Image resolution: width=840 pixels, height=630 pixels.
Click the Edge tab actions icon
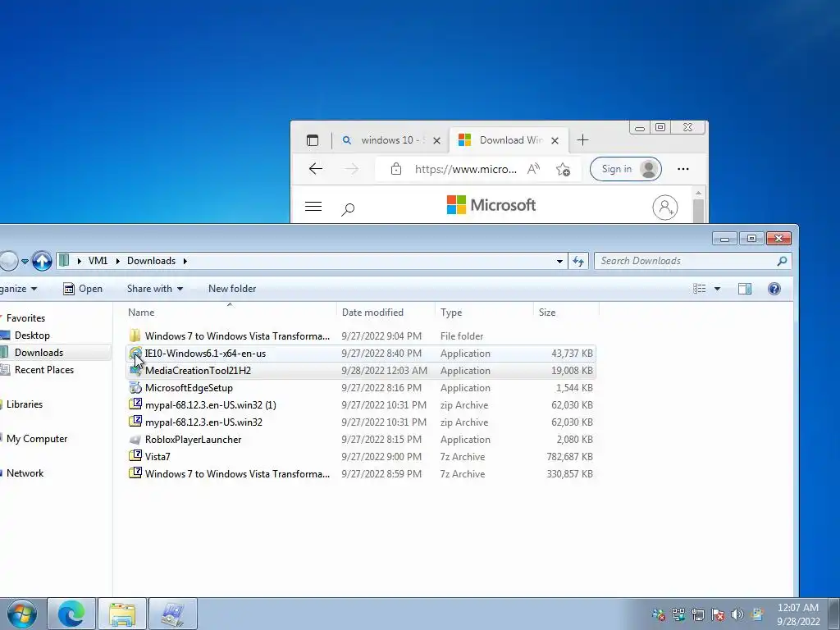(313, 140)
